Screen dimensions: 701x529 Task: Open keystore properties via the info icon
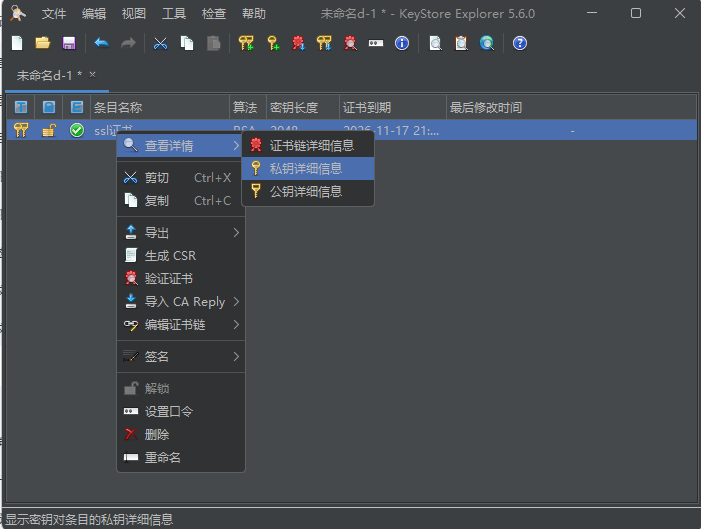click(402, 43)
